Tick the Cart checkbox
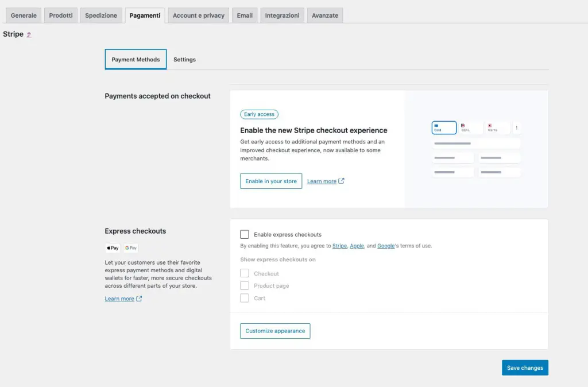 click(245, 298)
